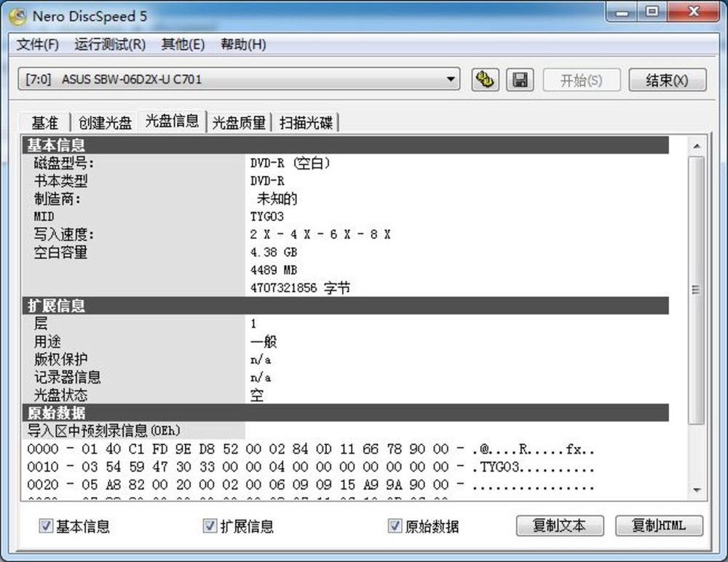Toggle the 扩展信息 checkbox
The width and height of the screenshot is (728, 562).
point(210,526)
